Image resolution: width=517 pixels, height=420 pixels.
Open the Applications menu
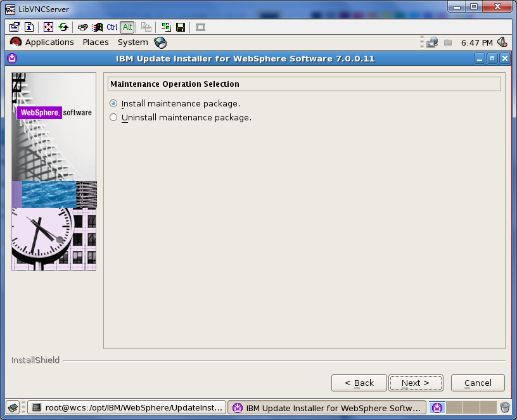[49, 42]
